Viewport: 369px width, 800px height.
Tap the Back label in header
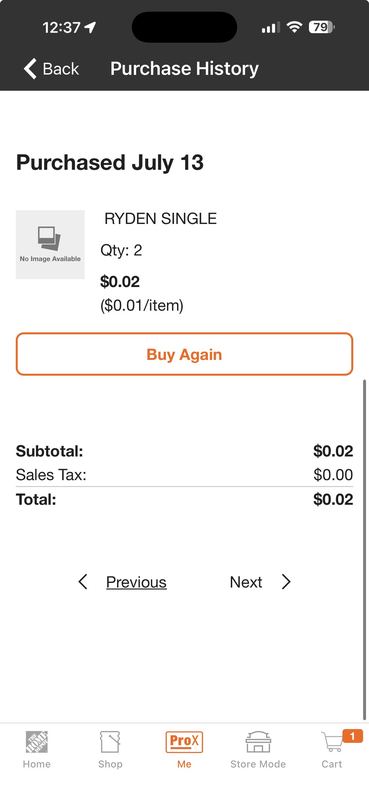61,68
